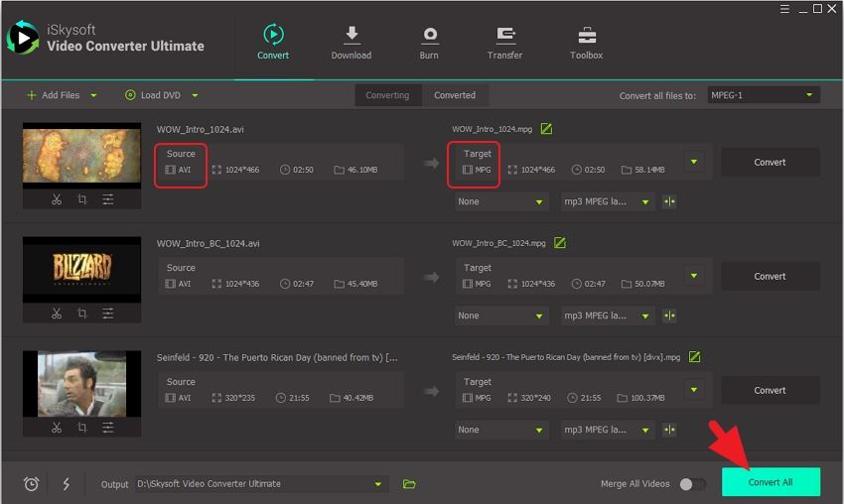Click the Seinfeld video thumbnail
This screenshot has height=504, width=844.
(x=81, y=384)
